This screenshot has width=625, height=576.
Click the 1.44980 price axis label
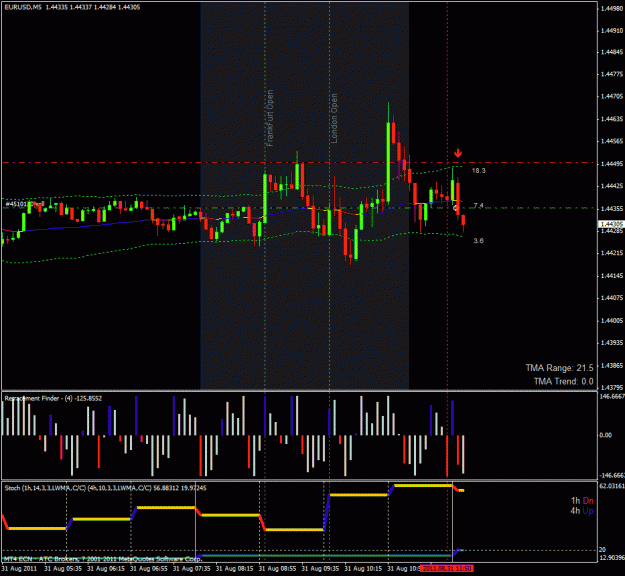click(x=612, y=8)
